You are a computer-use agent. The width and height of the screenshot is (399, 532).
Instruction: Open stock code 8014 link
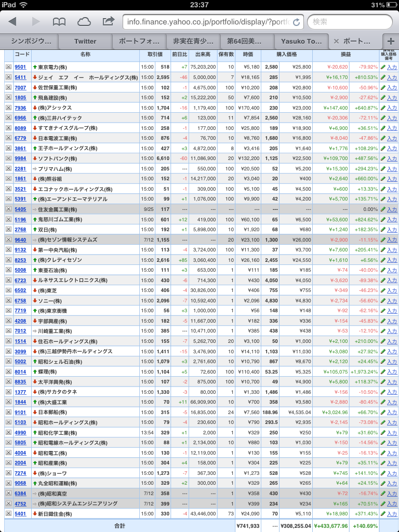coord(20,372)
